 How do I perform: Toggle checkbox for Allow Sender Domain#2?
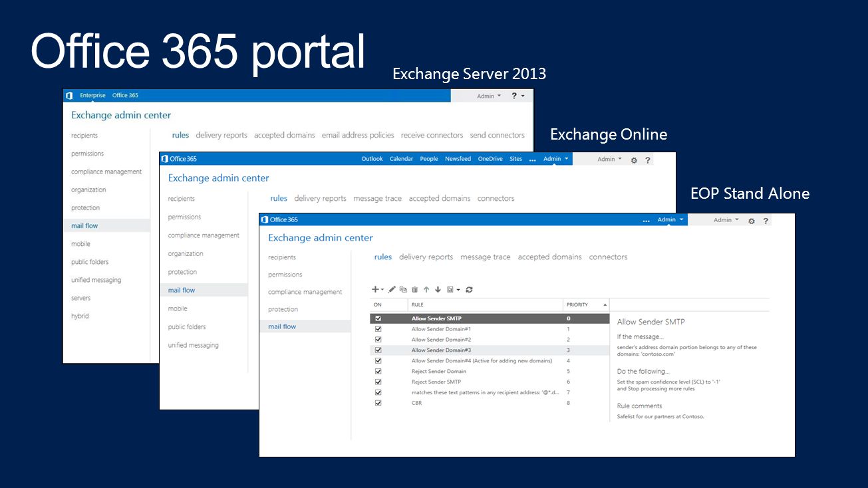[x=378, y=340]
